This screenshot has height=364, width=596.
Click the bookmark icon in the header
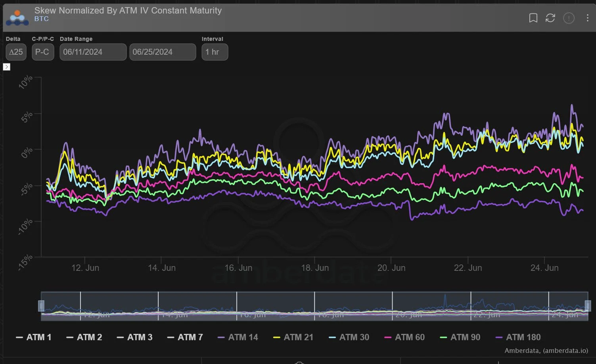tap(533, 18)
